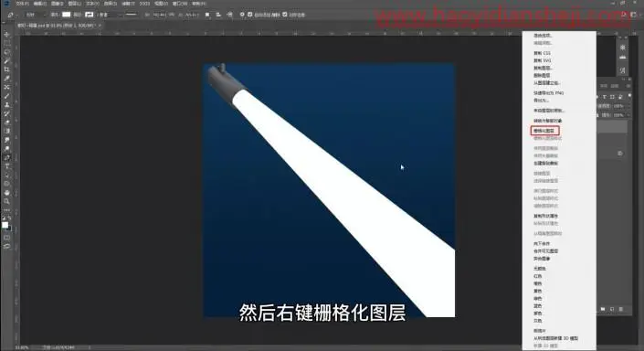Viewport: 644px width, 351px height.
Task: Select the Zoom tool
Action: [6, 201]
